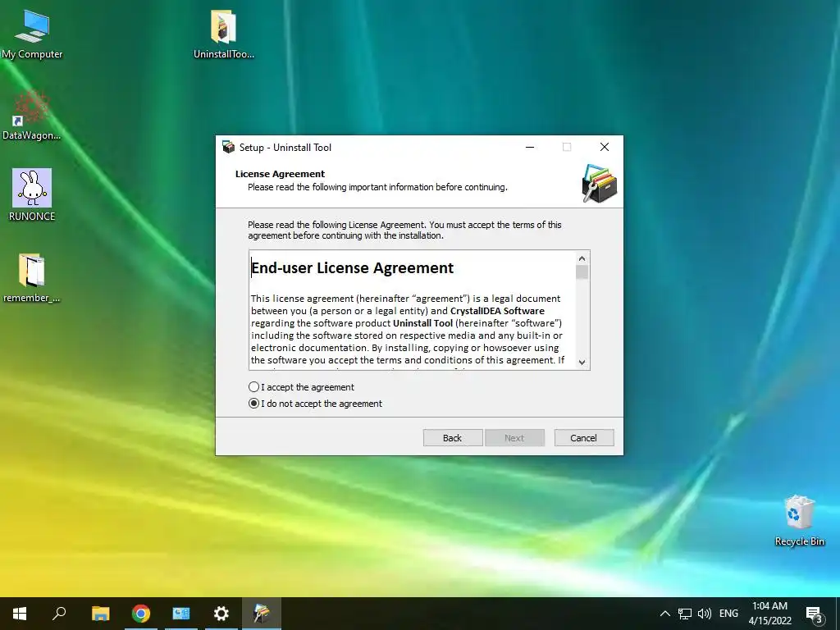Viewport: 840px width, 630px height.
Task: Click the CrystalIDEA Software bold text
Action: point(497,311)
